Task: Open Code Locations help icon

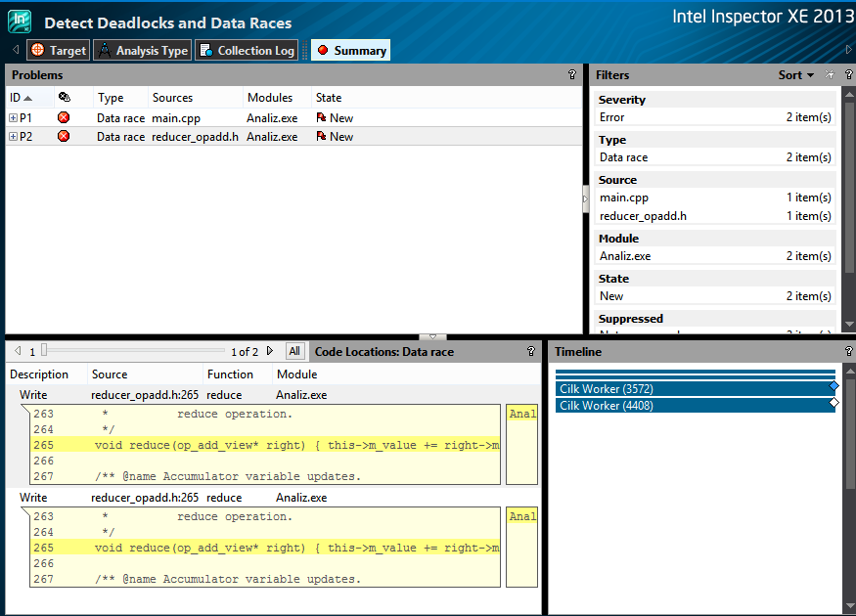Action: (x=531, y=352)
